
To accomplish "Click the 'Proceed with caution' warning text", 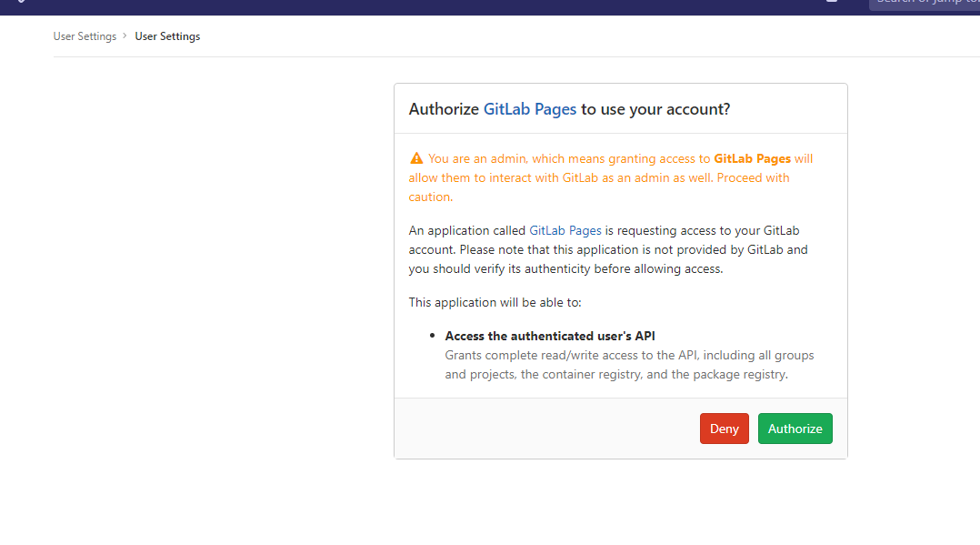I will click(599, 187).
